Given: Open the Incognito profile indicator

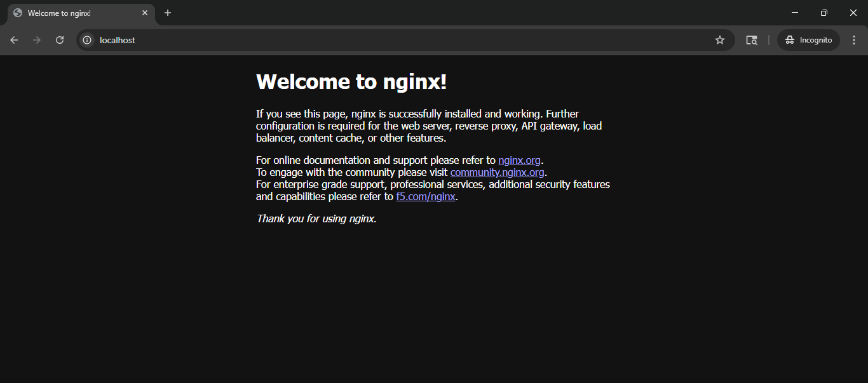Looking at the screenshot, I should coord(808,40).
